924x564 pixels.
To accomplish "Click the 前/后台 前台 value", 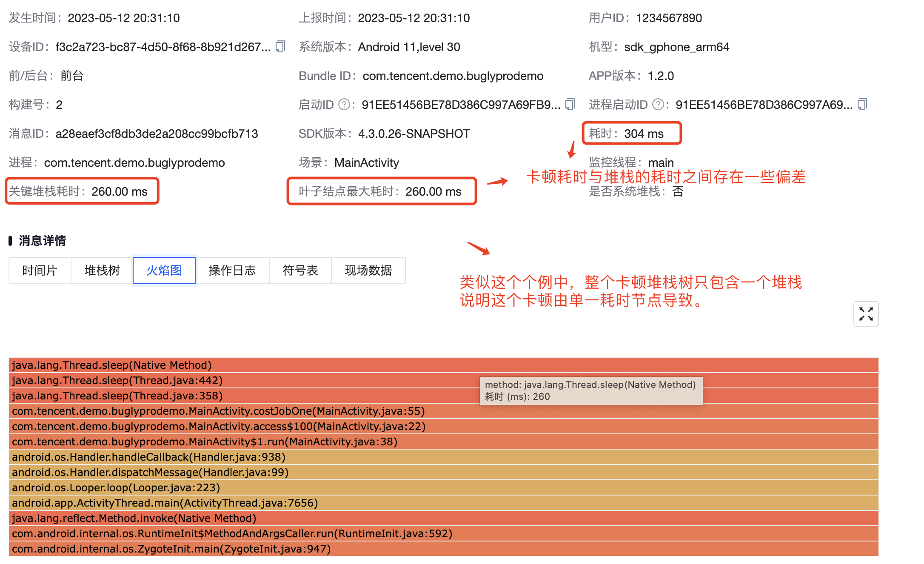I will pyautogui.click(x=72, y=76).
